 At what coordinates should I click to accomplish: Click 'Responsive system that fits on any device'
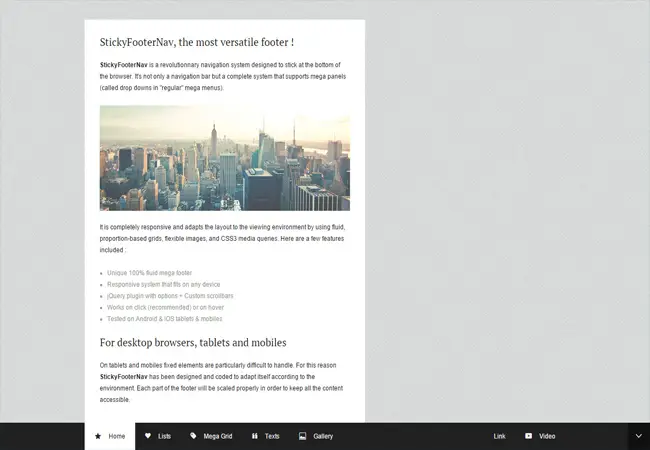point(163,285)
